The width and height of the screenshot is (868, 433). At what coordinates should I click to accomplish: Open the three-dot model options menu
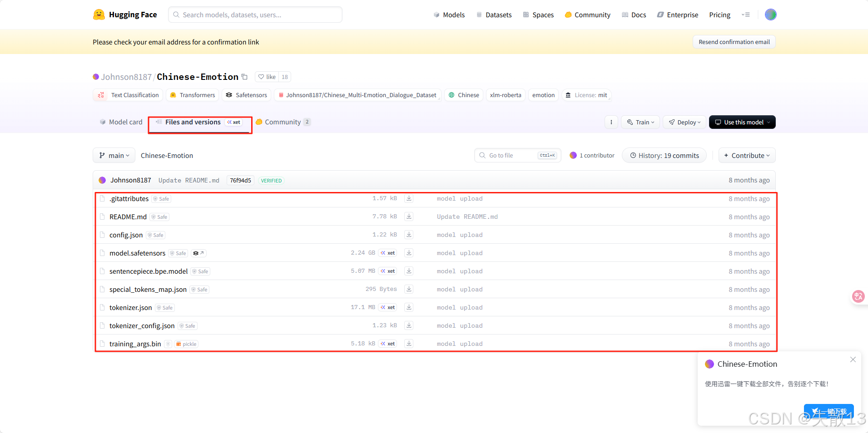point(611,122)
